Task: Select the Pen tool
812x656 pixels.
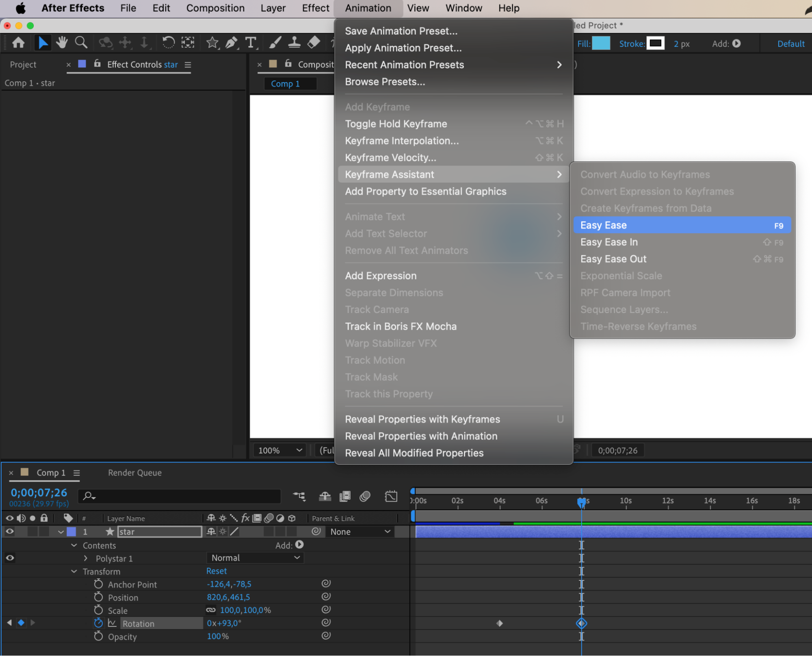Action: (x=232, y=43)
